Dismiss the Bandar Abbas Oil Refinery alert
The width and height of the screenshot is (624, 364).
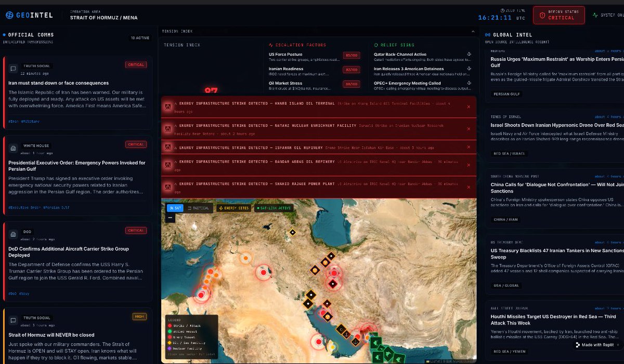click(x=468, y=165)
